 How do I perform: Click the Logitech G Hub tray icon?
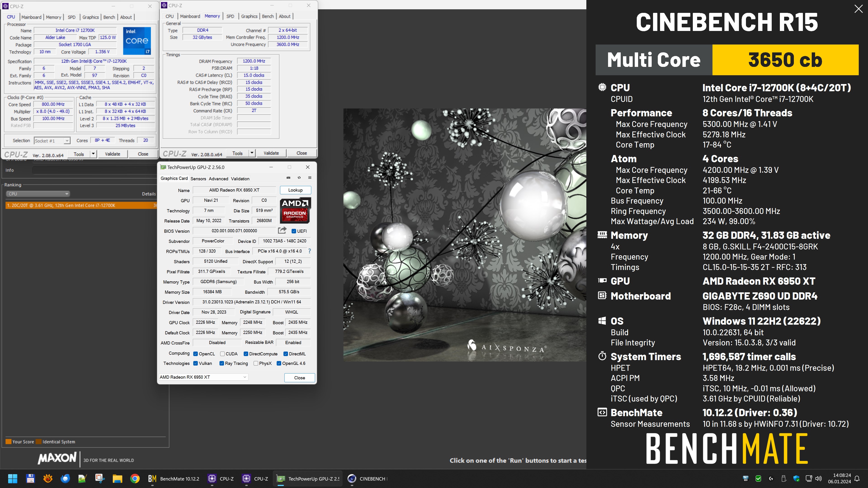pos(771,479)
